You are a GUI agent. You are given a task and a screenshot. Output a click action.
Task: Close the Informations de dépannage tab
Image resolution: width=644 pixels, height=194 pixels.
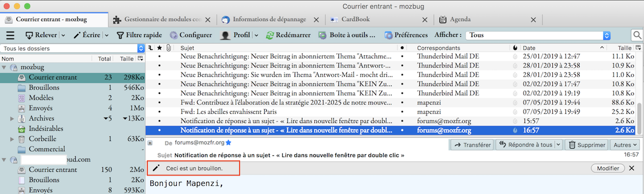tap(316, 20)
